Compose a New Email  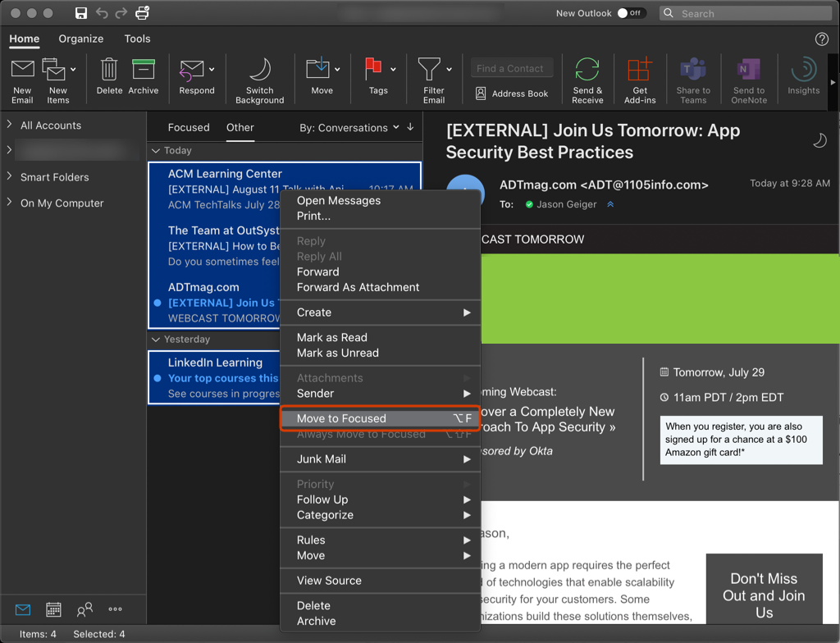(x=21, y=79)
